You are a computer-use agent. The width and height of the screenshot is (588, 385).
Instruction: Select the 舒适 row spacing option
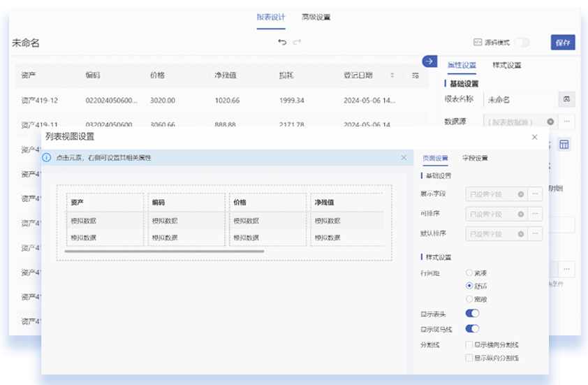pyautogui.click(x=469, y=286)
